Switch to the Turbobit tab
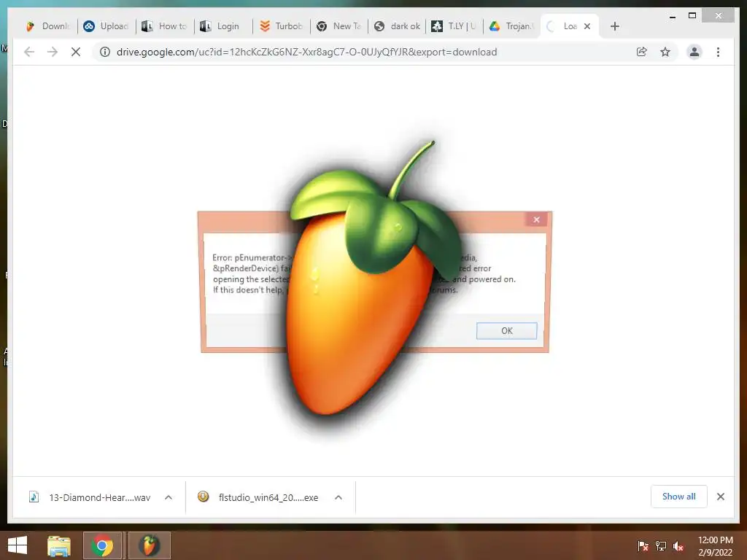Viewport: 747px width, 560px height. [x=281, y=26]
